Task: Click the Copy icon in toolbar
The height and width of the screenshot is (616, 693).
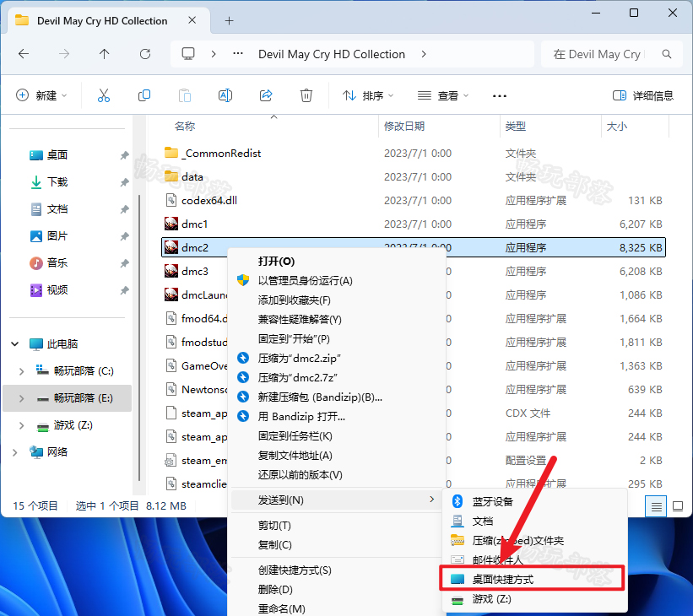Action: (x=144, y=95)
